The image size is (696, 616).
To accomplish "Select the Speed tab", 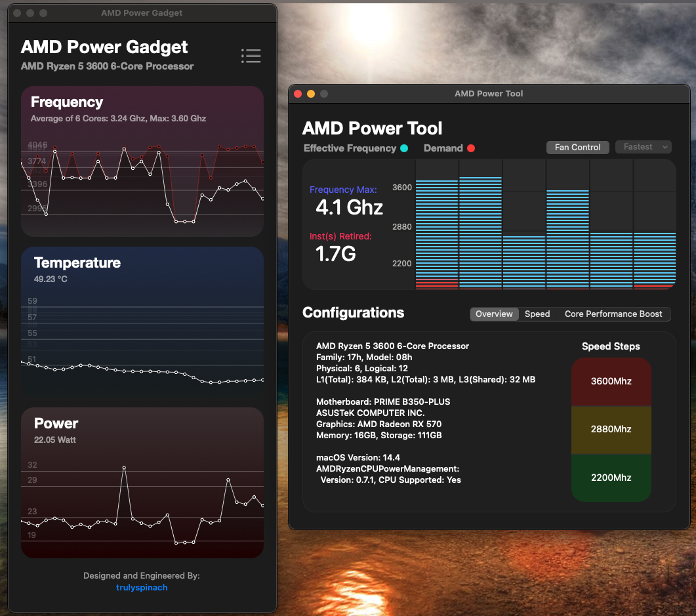I will click(537, 314).
